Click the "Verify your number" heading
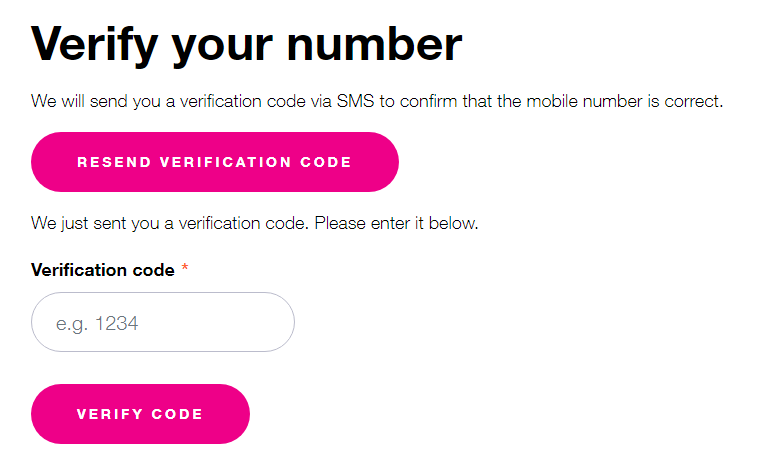Viewport: 778px width, 472px height. (247, 46)
